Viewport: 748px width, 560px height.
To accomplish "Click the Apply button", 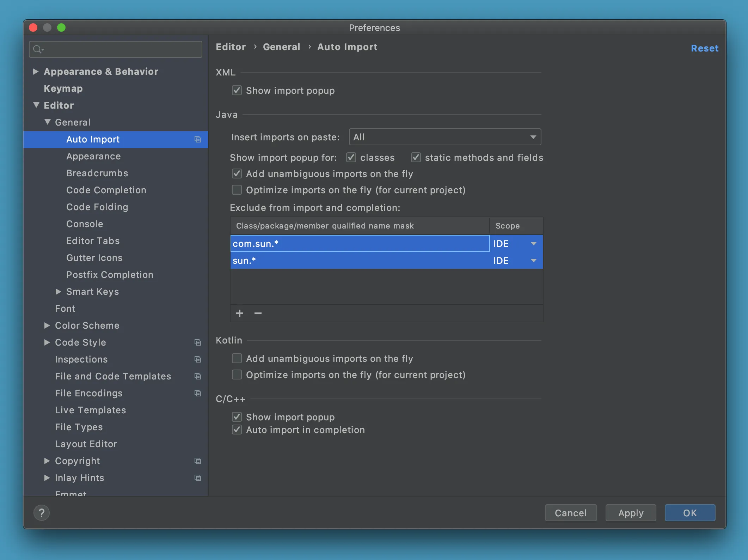I will (x=631, y=513).
